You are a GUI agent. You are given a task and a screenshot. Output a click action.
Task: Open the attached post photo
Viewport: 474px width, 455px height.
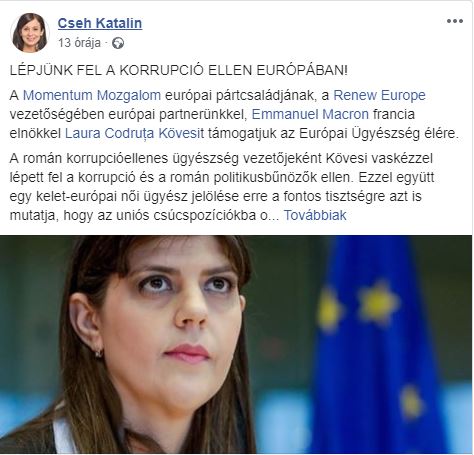click(x=236, y=344)
